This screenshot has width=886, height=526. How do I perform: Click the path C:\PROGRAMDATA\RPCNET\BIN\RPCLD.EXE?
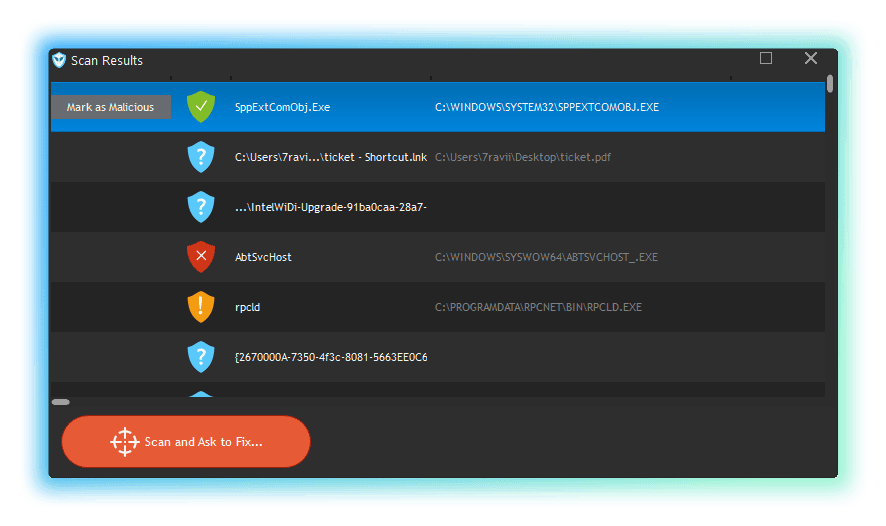[x=537, y=307]
